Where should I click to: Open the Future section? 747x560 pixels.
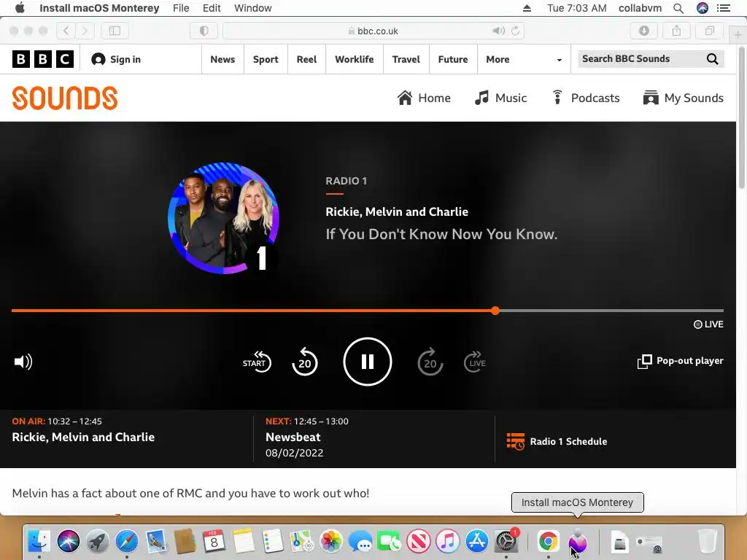pyautogui.click(x=452, y=59)
